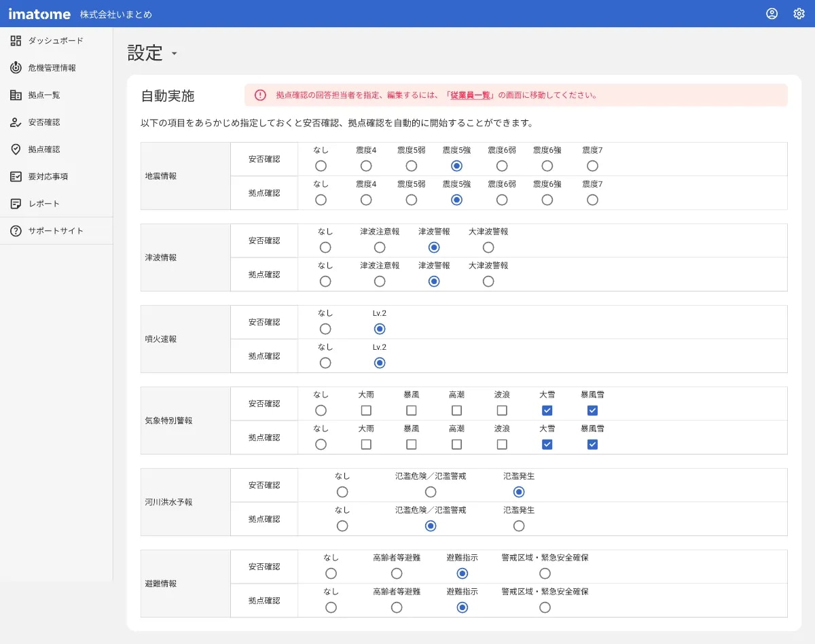The height and width of the screenshot is (644, 815).
Task: Select なし for 噴火速報 安否確認
Action: coord(325,329)
